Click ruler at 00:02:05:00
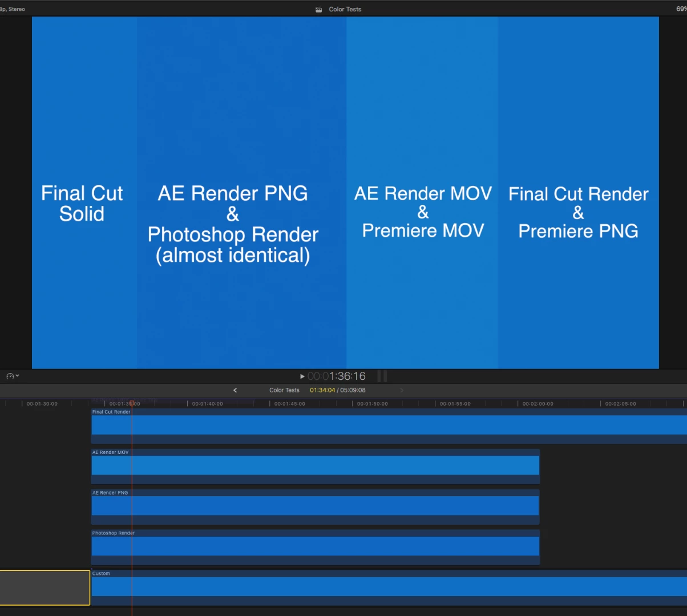This screenshot has width=687, height=616. tap(620, 403)
